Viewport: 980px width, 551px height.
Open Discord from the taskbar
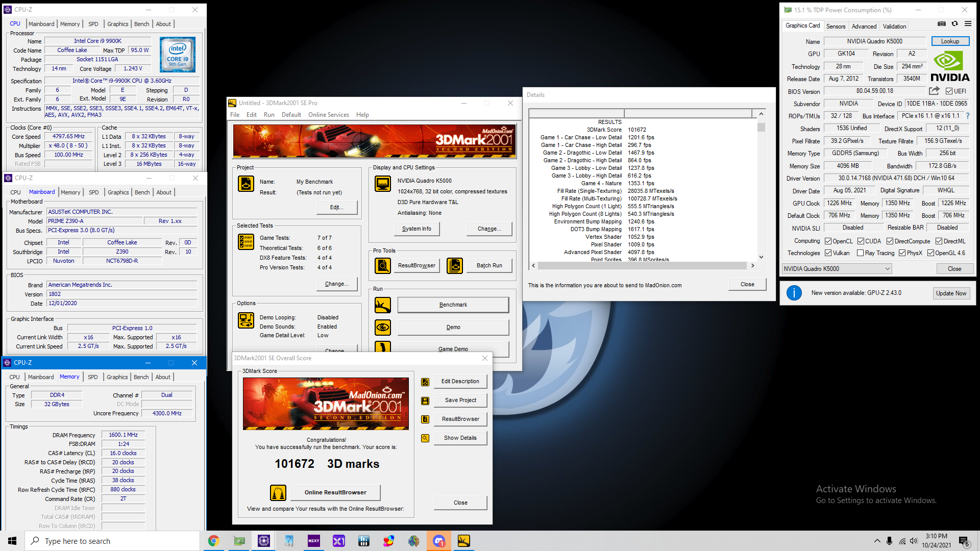[439, 541]
